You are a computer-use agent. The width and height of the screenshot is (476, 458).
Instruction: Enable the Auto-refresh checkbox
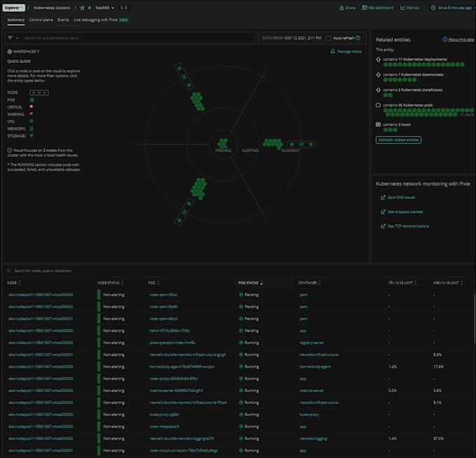click(x=328, y=38)
